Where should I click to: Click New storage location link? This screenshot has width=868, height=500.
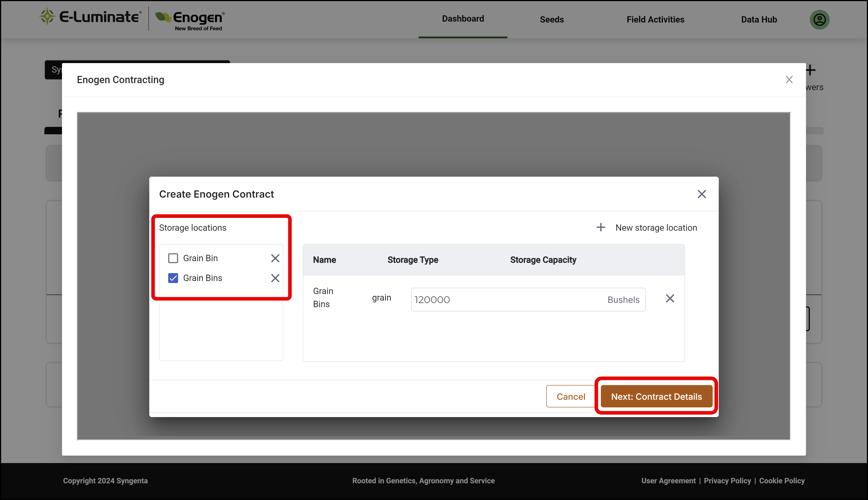[x=656, y=228]
